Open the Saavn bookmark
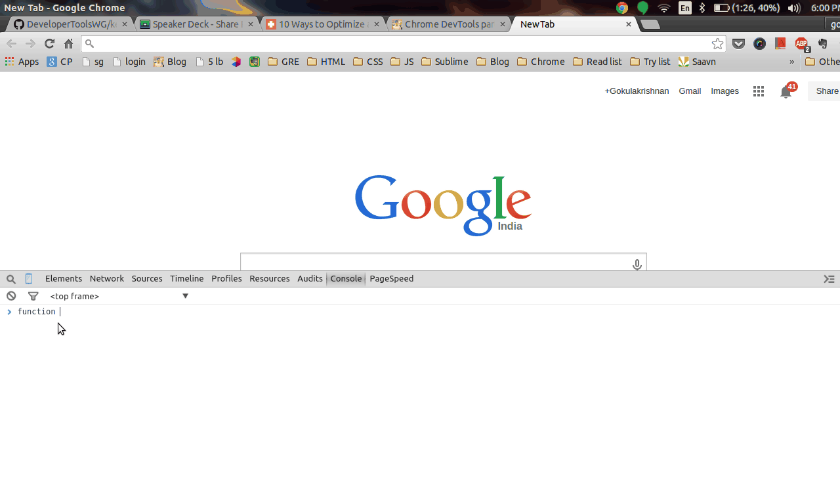Screen dimensions: 840x504 (x=697, y=62)
